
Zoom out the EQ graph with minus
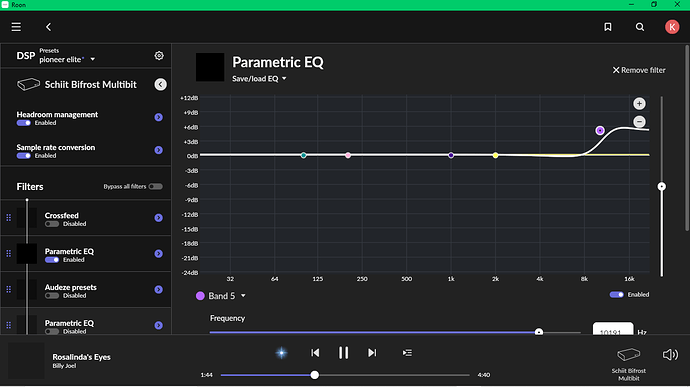(639, 121)
